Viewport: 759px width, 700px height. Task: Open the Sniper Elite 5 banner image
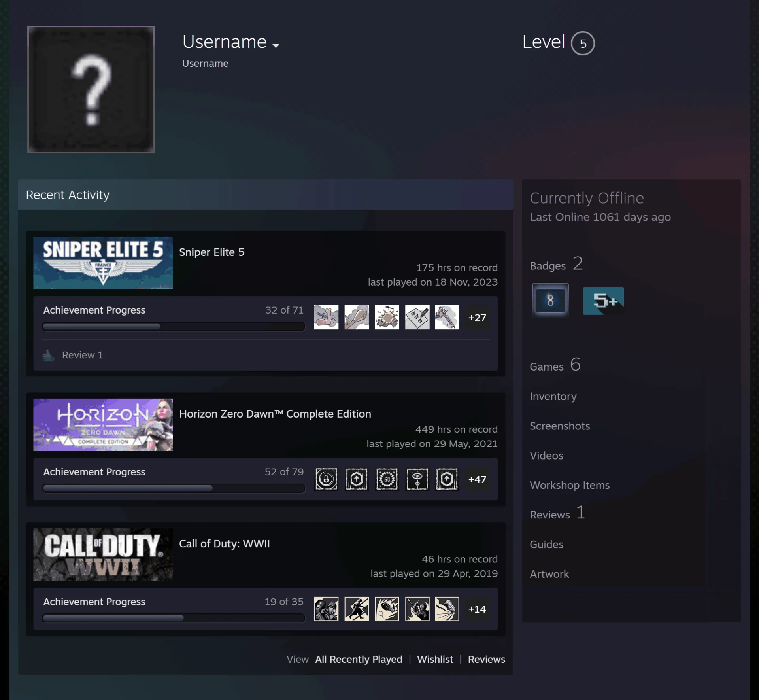(x=103, y=263)
